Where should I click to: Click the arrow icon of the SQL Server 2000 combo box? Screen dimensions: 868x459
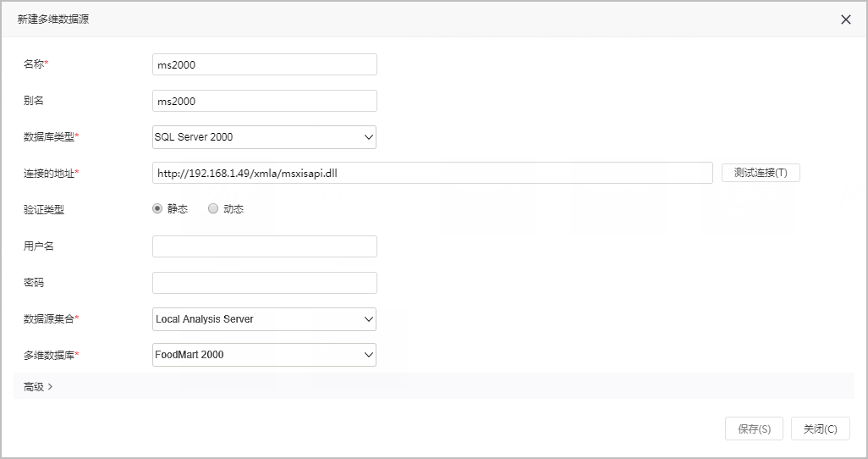369,137
